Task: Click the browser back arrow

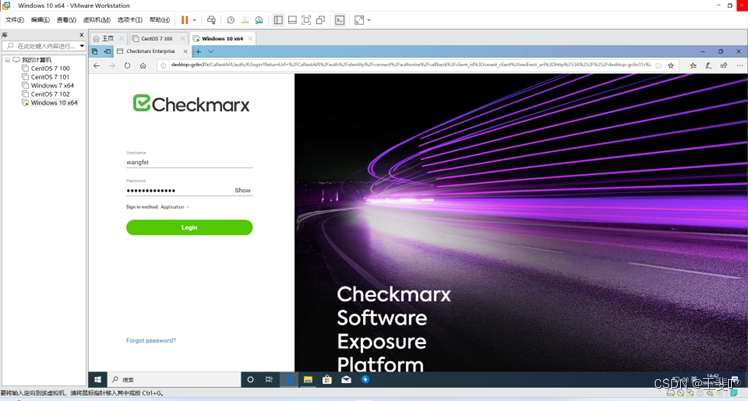Action: pos(97,66)
